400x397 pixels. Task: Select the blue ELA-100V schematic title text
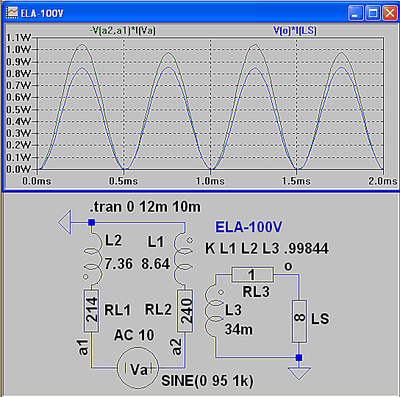coord(249,227)
